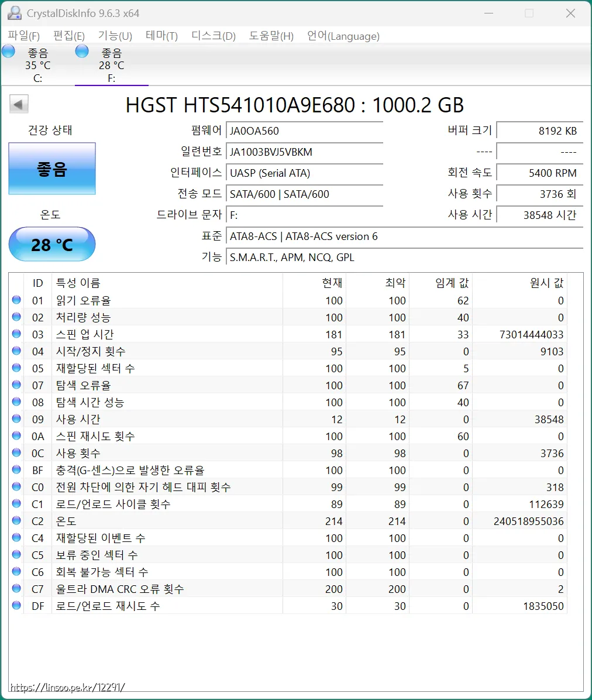Click the CrystalDiskInfo app icon in title bar
592x700 pixels.
coord(15,13)
